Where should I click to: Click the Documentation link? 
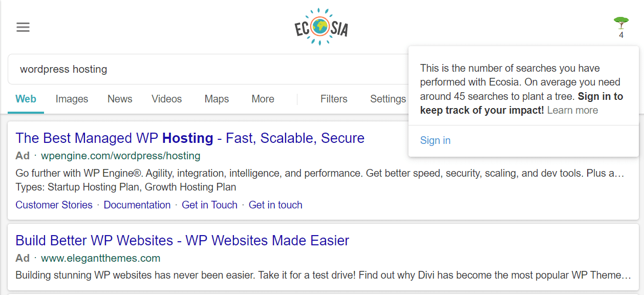coord(137,204)
